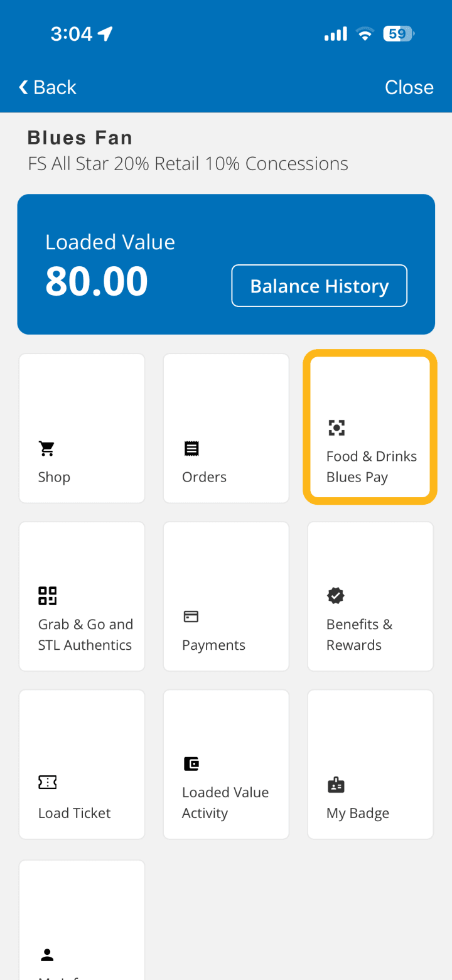Tap the back chevron arrow

[24, 87]
